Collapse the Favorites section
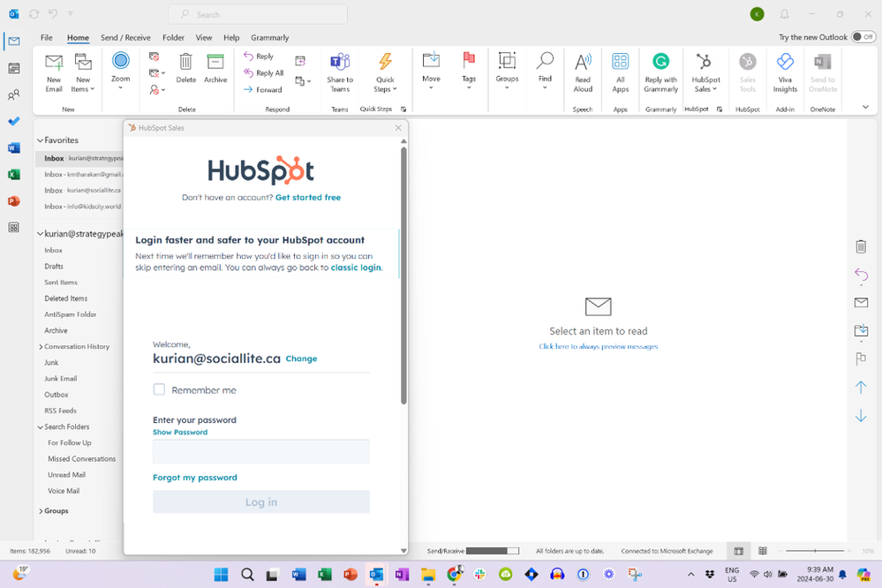The height and width of the screenshot is (588, 882). [40, 140]
